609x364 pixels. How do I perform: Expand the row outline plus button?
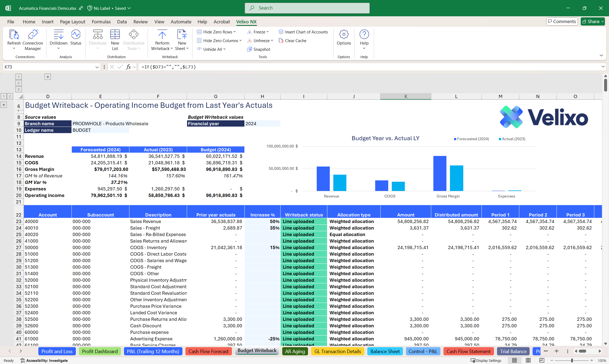[x=4, y=105]
